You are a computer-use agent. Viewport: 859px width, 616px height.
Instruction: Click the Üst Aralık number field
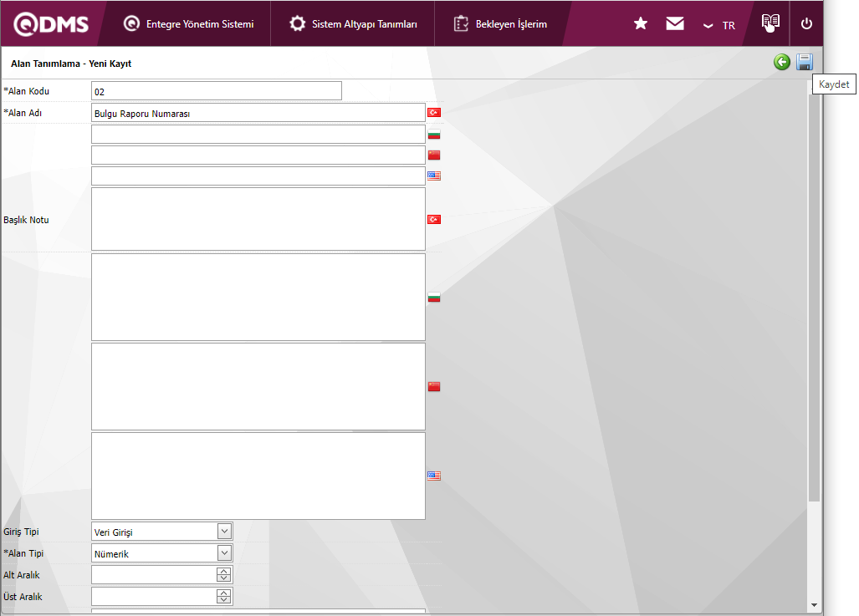point(154,596)
